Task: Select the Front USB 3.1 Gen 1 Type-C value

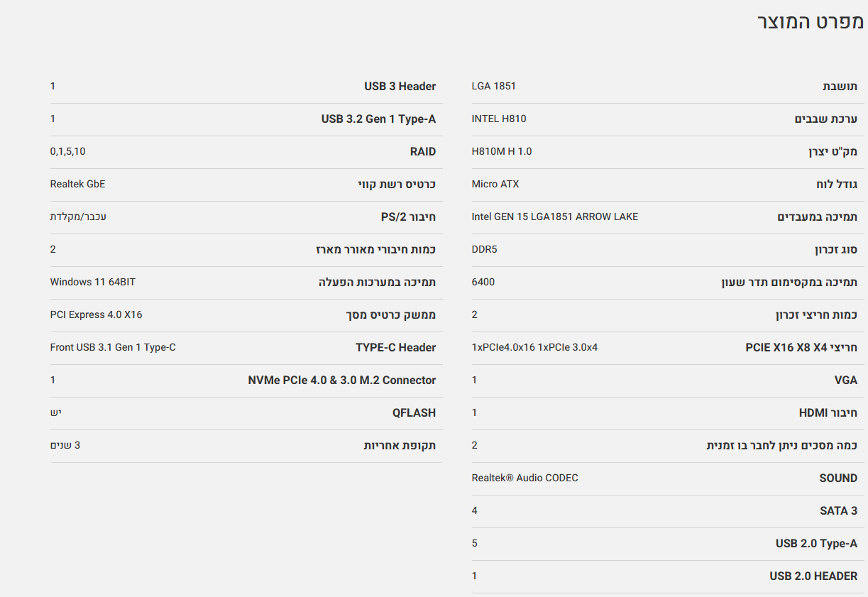Action: click(113, 347)
